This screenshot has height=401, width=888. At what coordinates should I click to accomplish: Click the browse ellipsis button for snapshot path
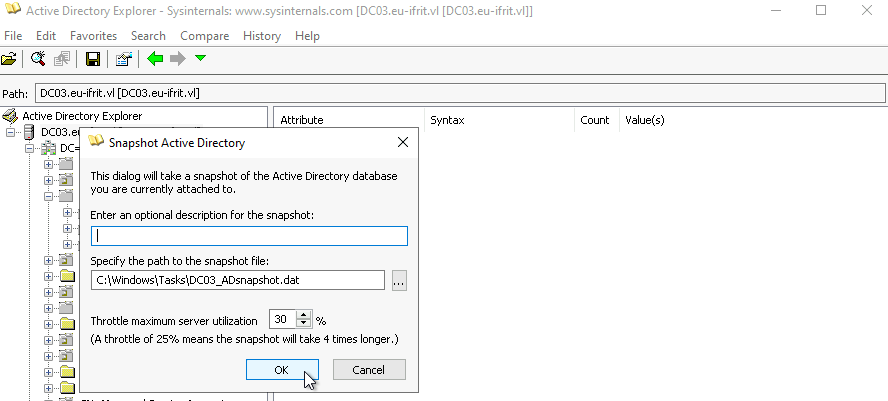tap(399, 280)
